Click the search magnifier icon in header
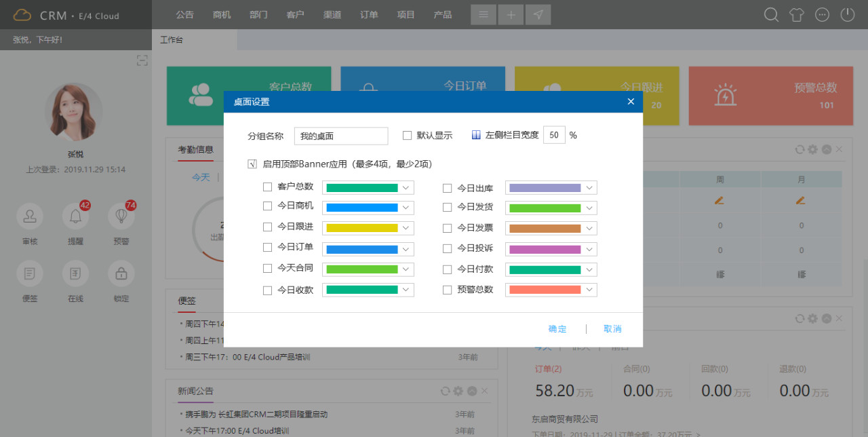Screen dimensions: 868x437 click(x=771, y=15)
